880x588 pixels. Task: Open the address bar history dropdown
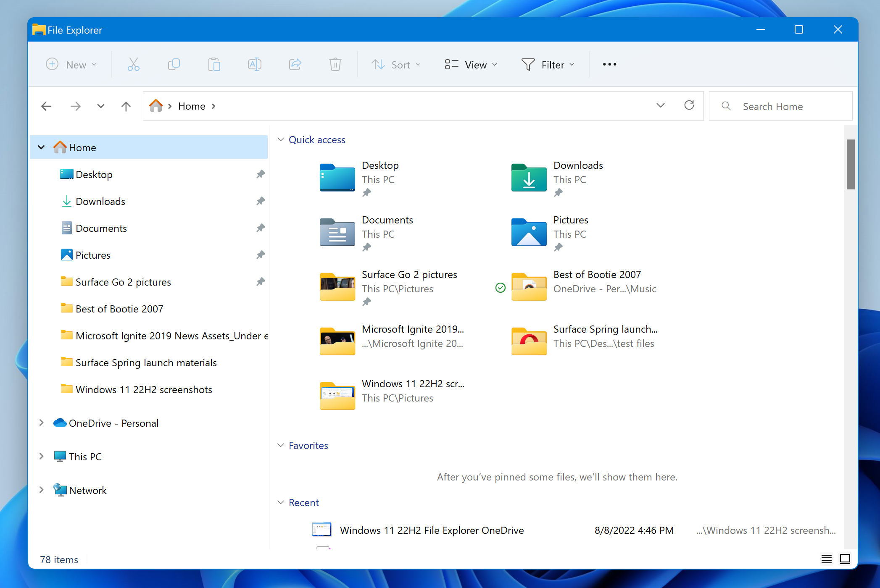[x=661, y=105]
